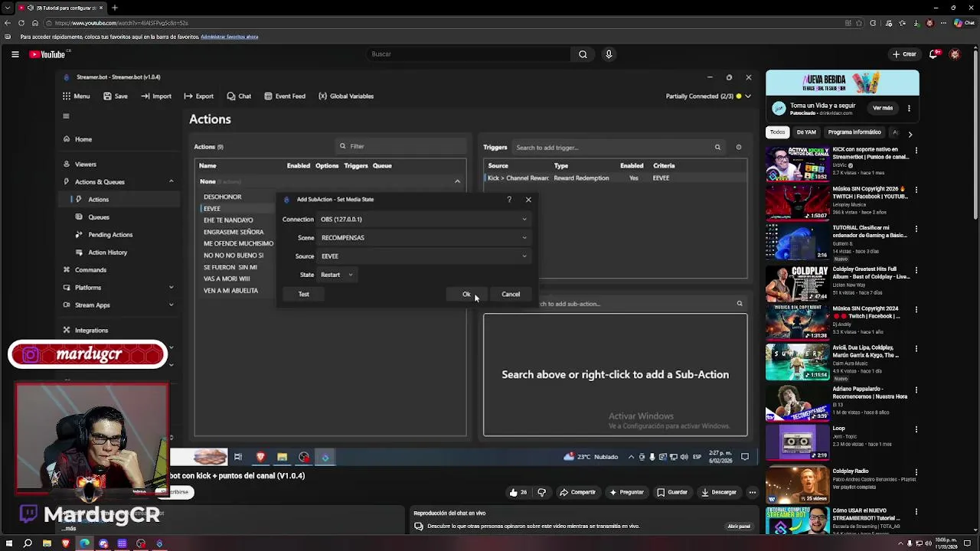Screen dimensions: 980x551
Task: Click the Compartir share button
Action: tap(577, 493)
